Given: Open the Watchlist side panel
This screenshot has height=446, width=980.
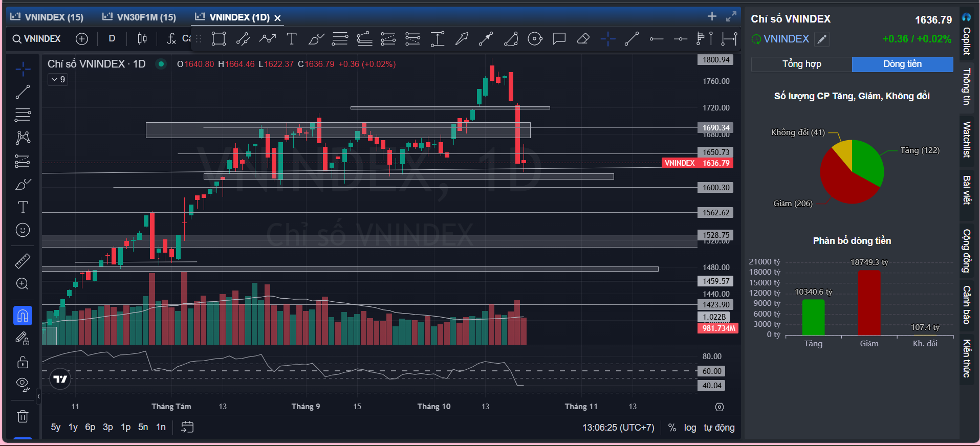Looking at the screenshot, I should tap(966, 140).
